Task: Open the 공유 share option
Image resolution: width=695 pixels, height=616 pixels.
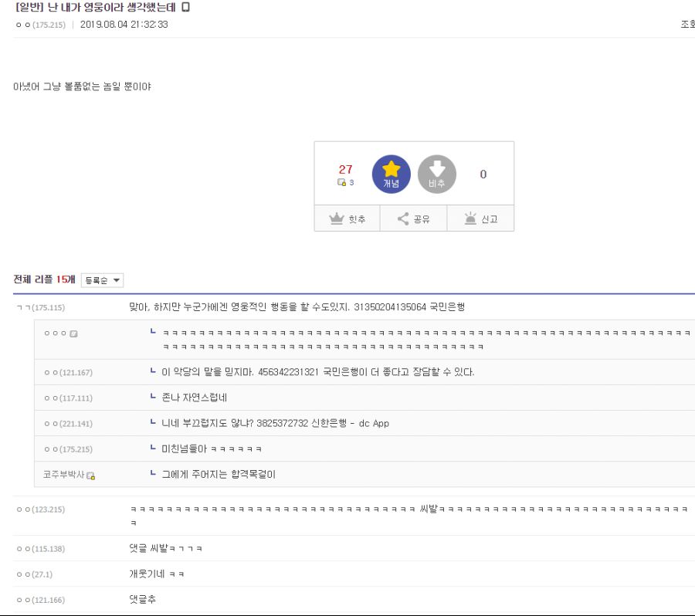Action: pyautogui.click(x=414, y=218)
